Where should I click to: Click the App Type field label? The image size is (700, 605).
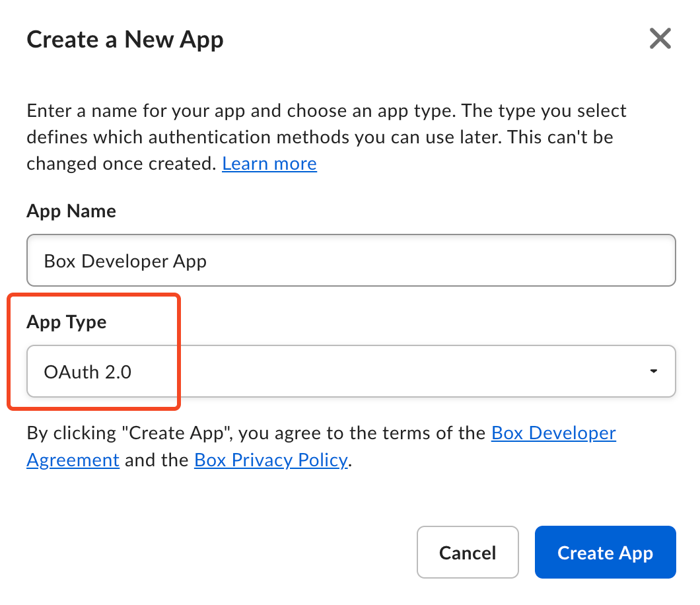coord(67,322)
